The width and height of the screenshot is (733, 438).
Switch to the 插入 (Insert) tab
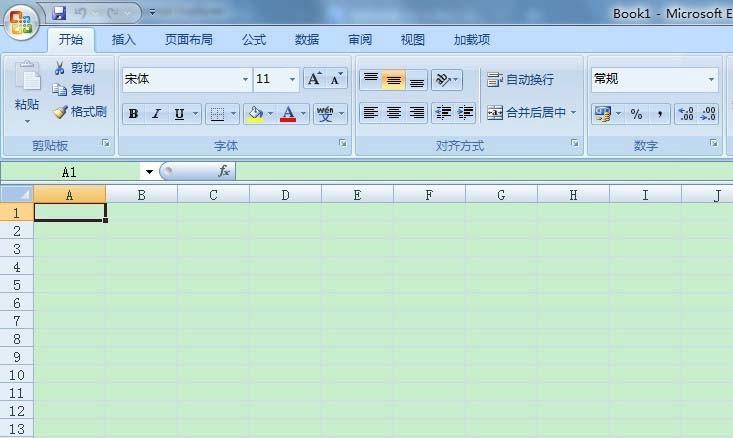coord(124,40)
